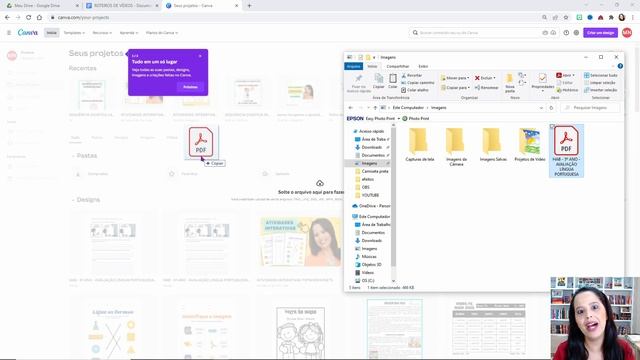This screenshot has height=360, width=640.
Task: Click Este Computador in Explorer address path
Action: [x=408, y=108]
